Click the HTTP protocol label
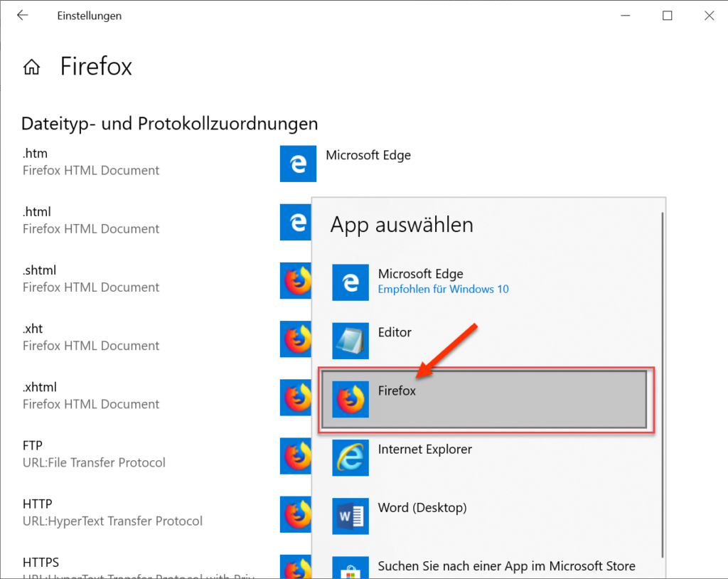 point(37,504)
